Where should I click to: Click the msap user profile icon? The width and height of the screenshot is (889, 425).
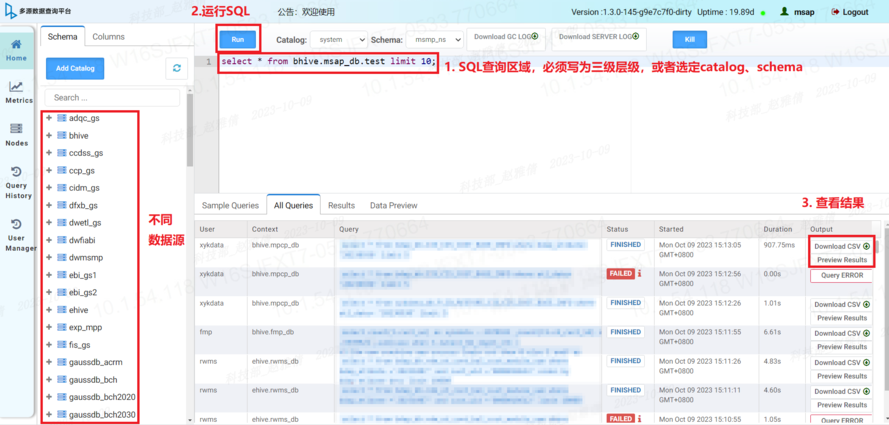click(x=785, y=12)
